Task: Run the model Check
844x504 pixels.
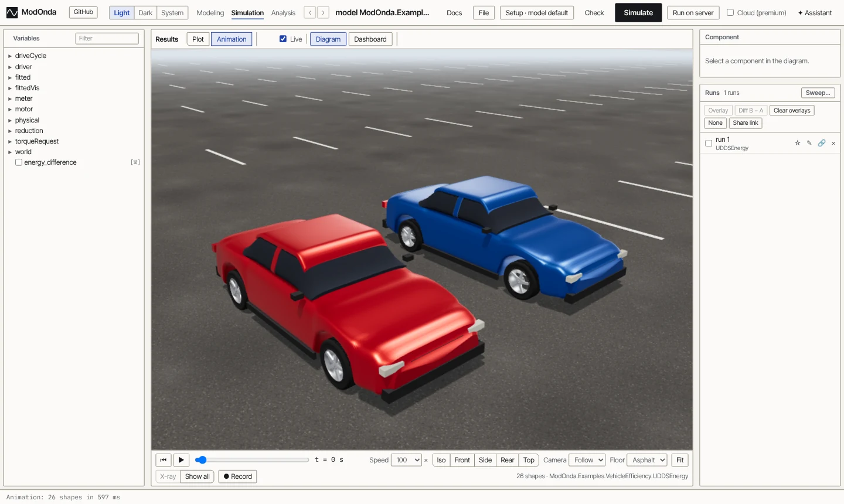Action: (x=594, y=13)
